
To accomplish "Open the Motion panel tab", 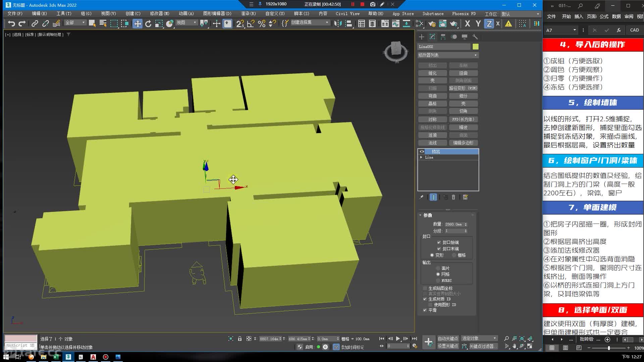I will point(454,37).
